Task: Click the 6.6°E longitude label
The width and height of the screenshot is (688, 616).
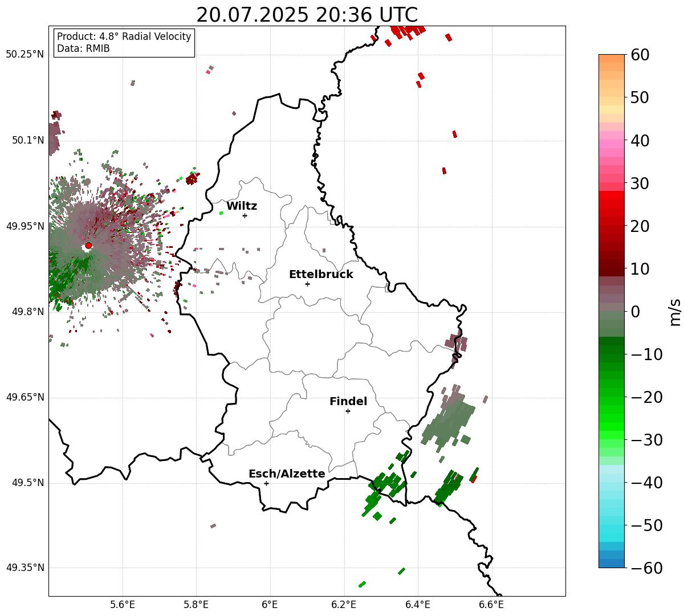Action: tap(491, 605)
